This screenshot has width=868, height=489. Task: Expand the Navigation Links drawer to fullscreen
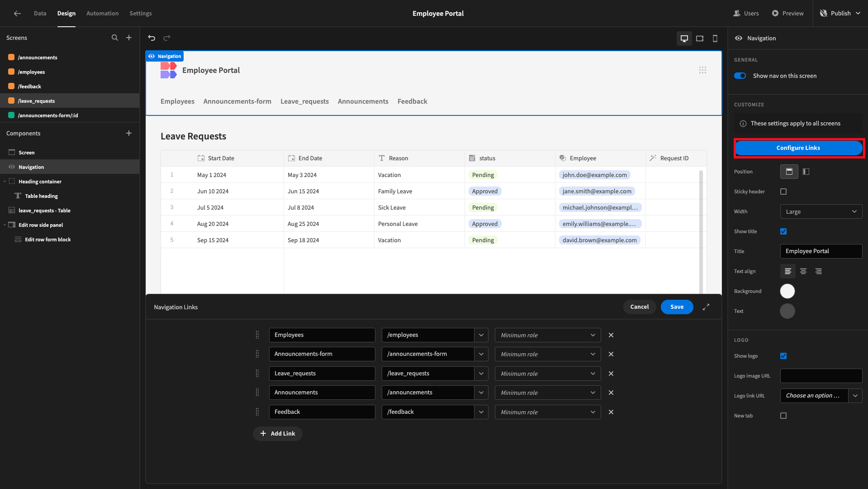pyautogui.click(x=706, y=307)
